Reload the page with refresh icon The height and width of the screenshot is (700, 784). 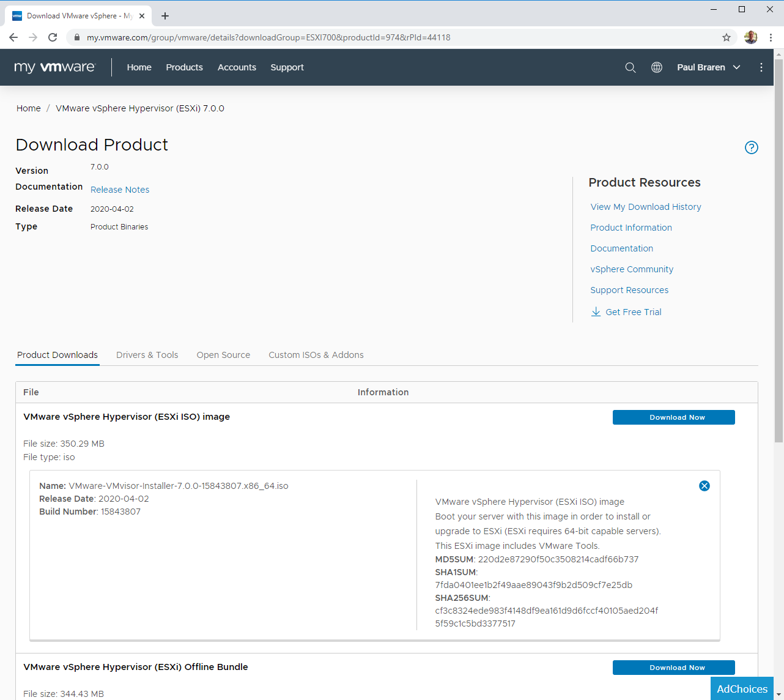click(53, 37)
